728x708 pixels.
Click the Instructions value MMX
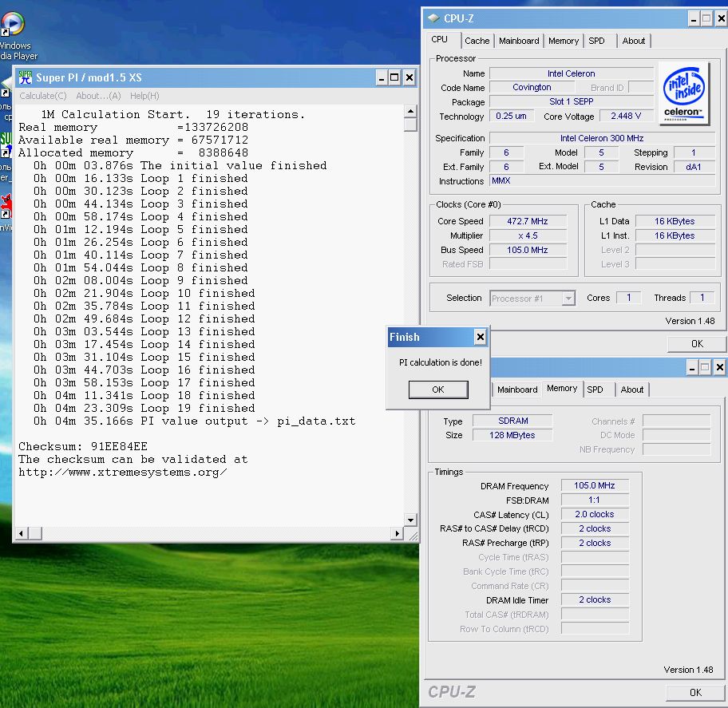(x=602, y=180)
